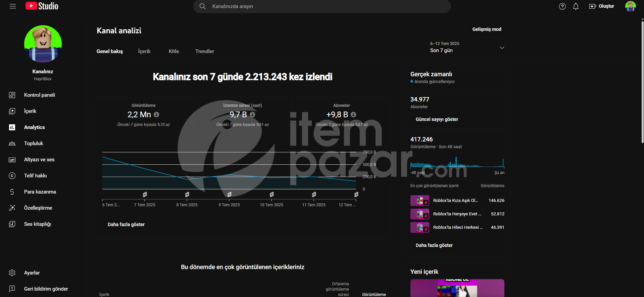Click the video marker at 10 Tem 2025
Viewport: 644px width, 297px height.
[x=271, y=195]
